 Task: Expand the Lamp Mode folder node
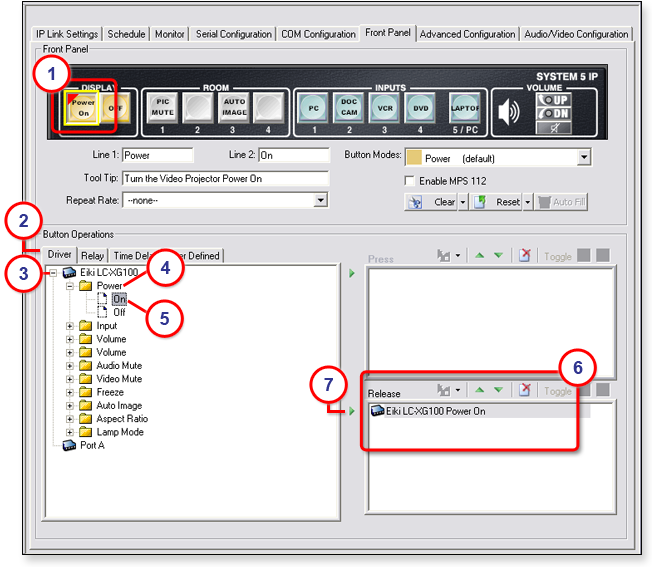pos(70,432)
